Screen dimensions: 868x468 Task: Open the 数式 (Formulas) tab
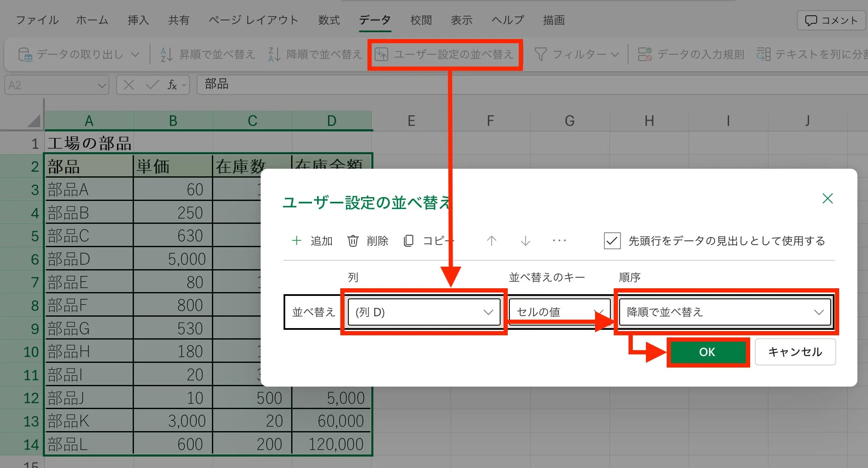329,20
